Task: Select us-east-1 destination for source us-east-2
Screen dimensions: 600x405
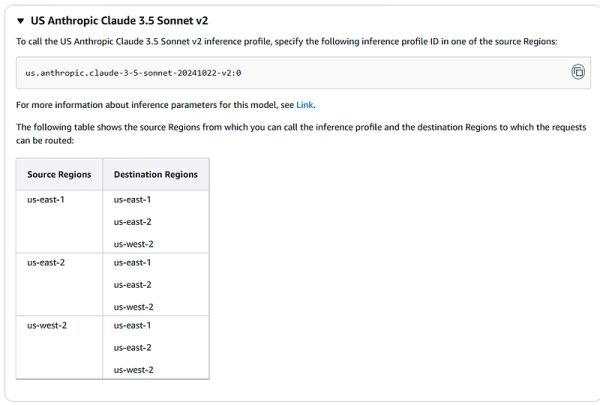Action: [x=133, y=263]
